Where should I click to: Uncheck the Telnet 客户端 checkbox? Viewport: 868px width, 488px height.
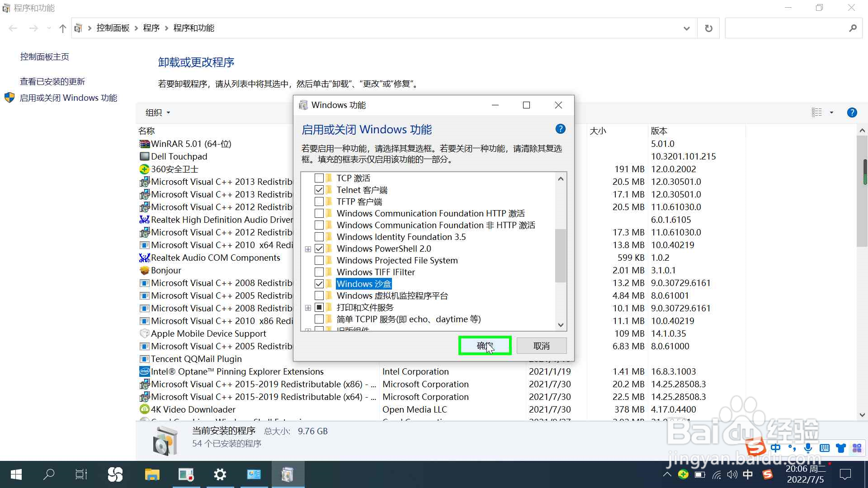point(319,190)
